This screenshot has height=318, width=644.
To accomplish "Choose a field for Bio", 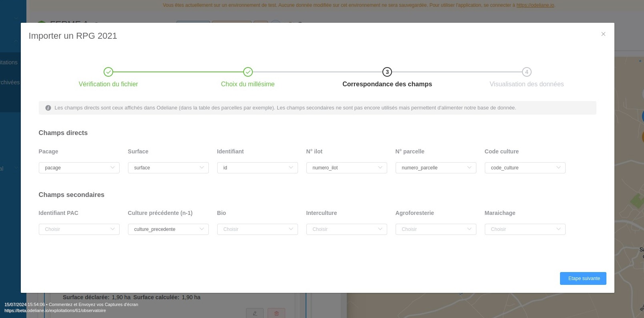I will (x=257, y=229).
